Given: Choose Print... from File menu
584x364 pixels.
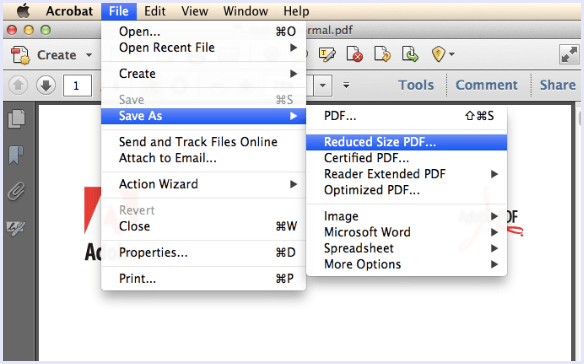Looking at the screenshot, I should (x=203, y=279).
